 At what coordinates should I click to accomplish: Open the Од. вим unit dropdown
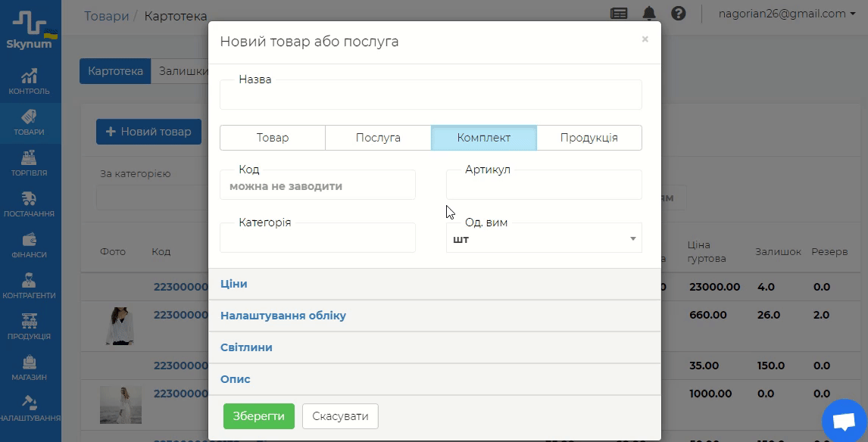coord(543,240)
